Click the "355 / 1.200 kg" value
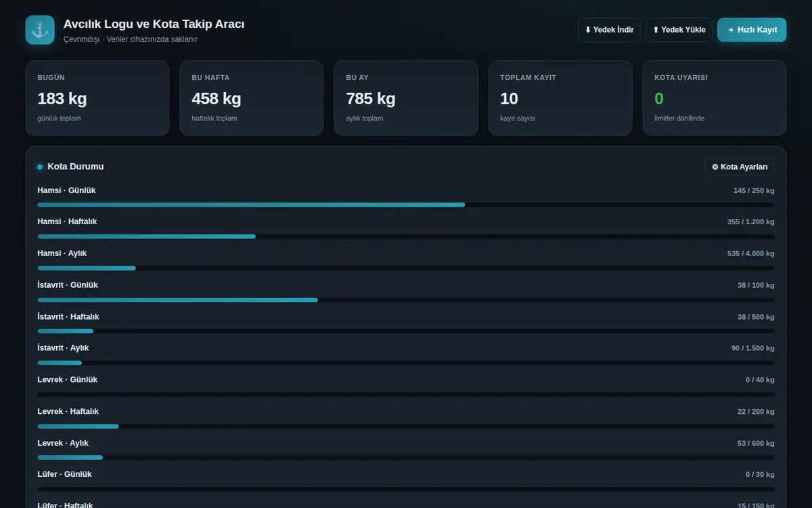 pyautogui.click(x=751, y=222)
